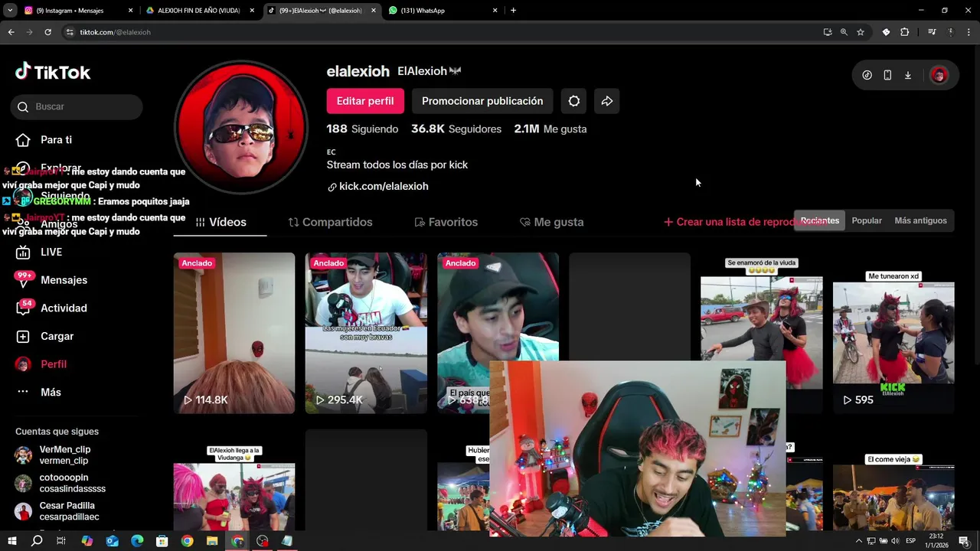Click the Buscar search field
Screen dimensions: 980x551
pos(77,106)
